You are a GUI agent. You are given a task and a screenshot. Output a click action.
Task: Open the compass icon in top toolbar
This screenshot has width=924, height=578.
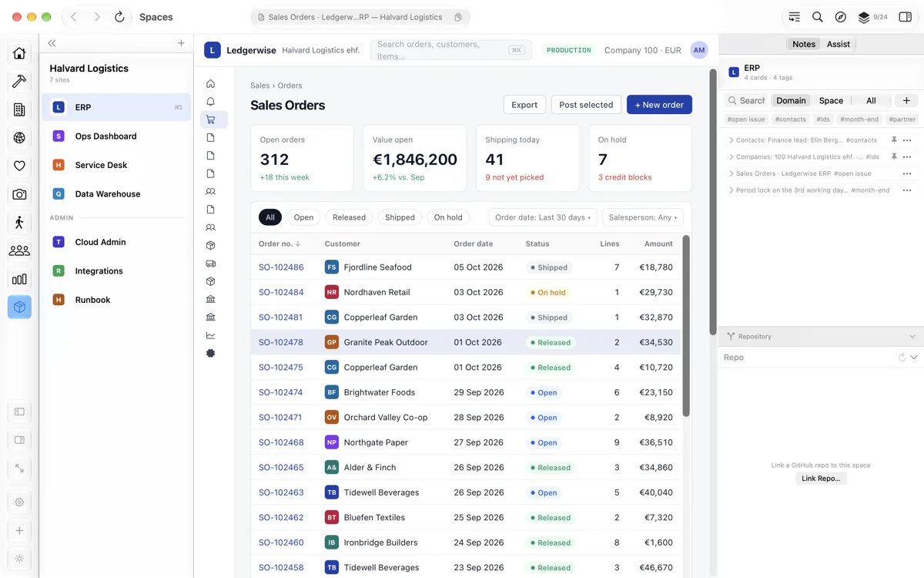(841, 17)
